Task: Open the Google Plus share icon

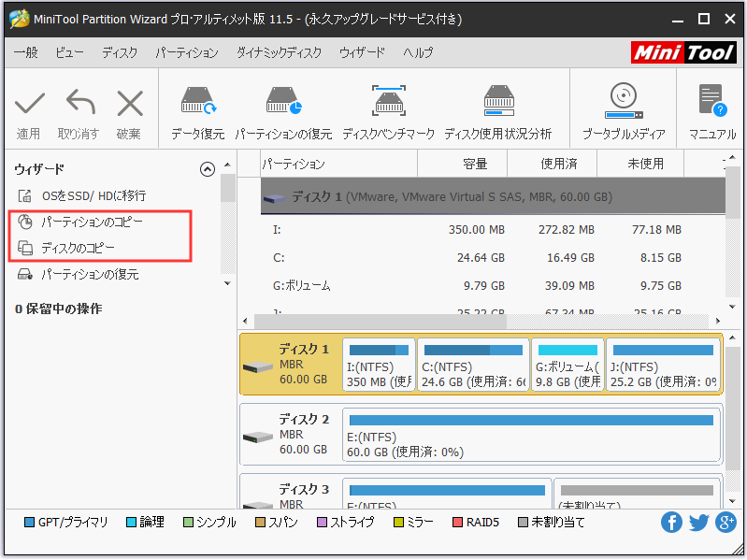Action: [x=725, y=523]
